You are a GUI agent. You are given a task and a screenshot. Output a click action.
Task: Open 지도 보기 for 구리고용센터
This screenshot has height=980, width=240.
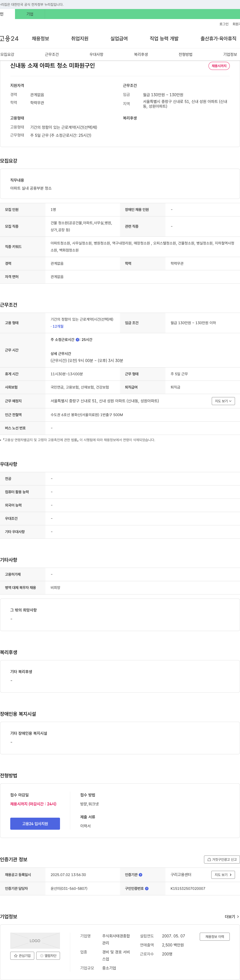[x=223, y=875]
